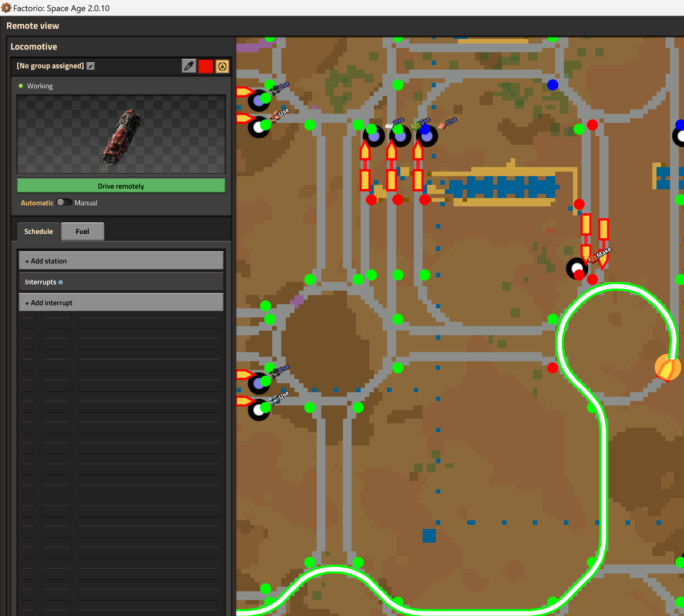Click the orange highlighted locomotive on the map

coord(668,368)
